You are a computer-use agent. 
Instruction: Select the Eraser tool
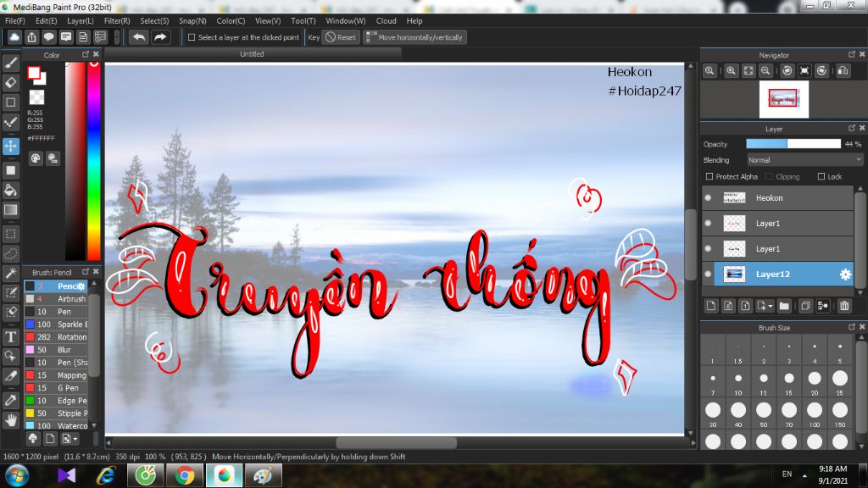(10, 82)
